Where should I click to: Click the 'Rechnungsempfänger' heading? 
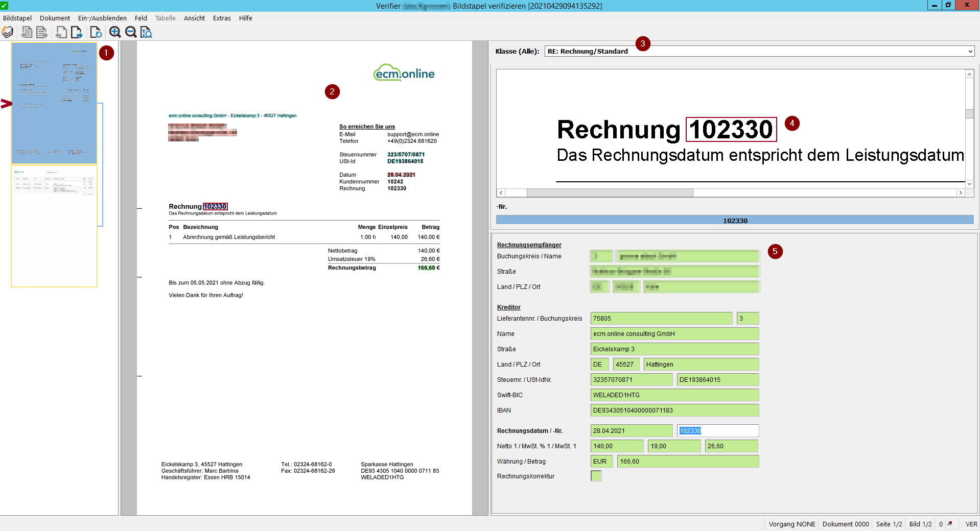click(x=529, y=245)
